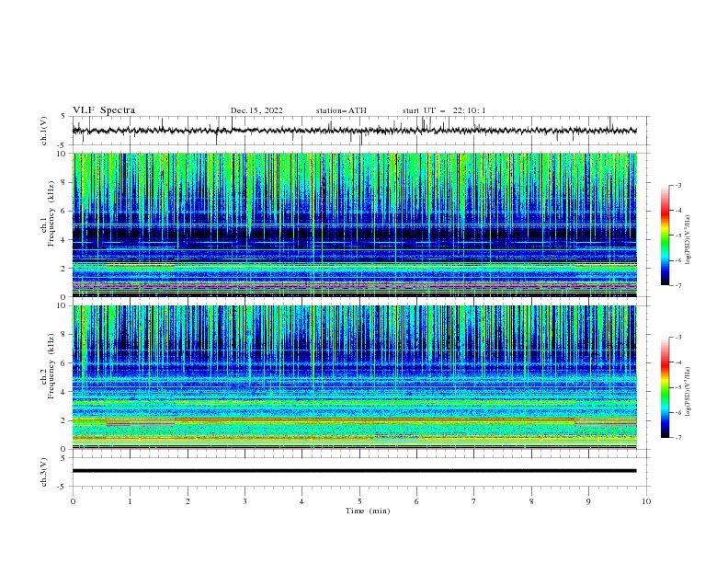The image size is (728, 563).
Task: Click the ch.2 frequency axis "10" tick label
Action: [63, 305]
